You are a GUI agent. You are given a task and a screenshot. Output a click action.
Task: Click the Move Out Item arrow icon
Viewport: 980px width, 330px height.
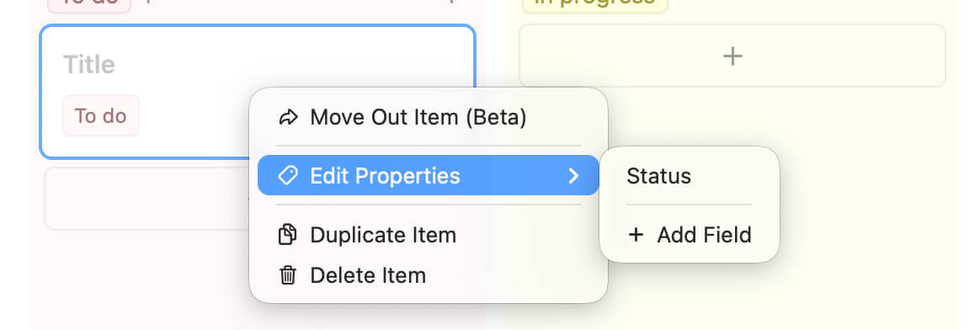point(288,118)
